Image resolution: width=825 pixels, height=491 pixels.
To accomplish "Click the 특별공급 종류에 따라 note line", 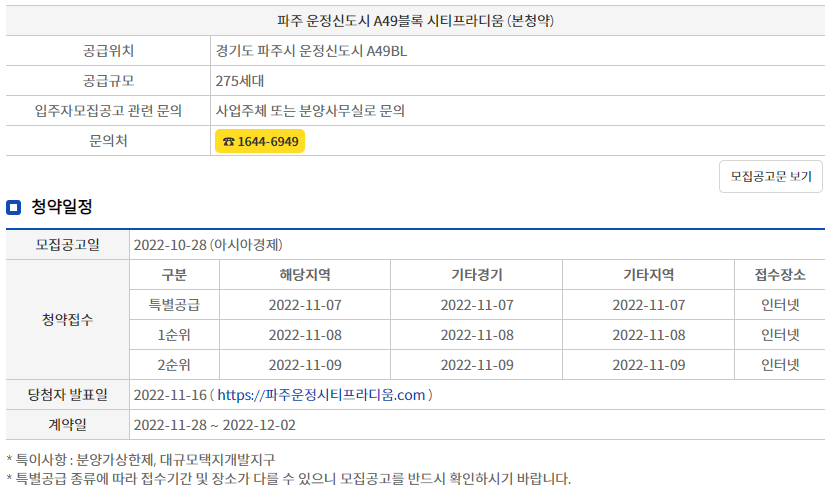I will click(289, 479).
